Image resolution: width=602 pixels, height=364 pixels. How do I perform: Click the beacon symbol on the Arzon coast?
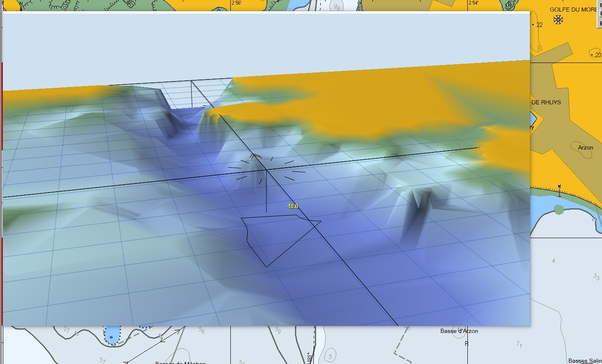point(560,191)
